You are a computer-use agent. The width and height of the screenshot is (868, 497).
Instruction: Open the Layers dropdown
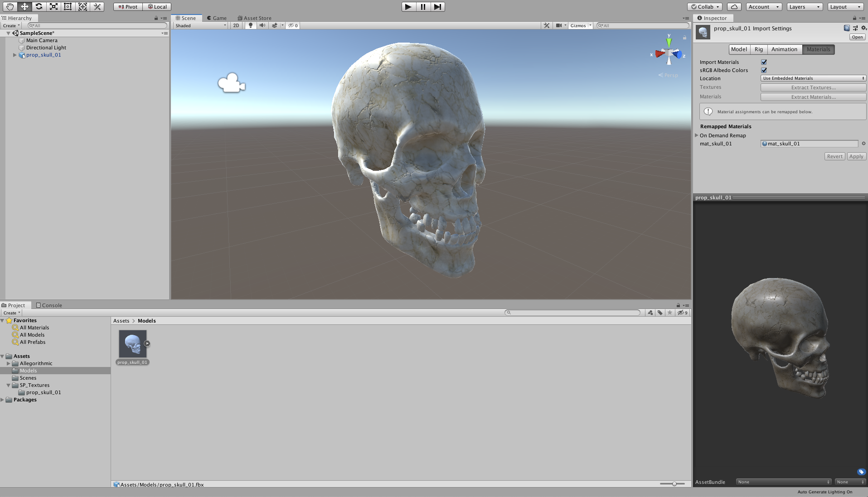pyautogui.click(x=805, y=7)
